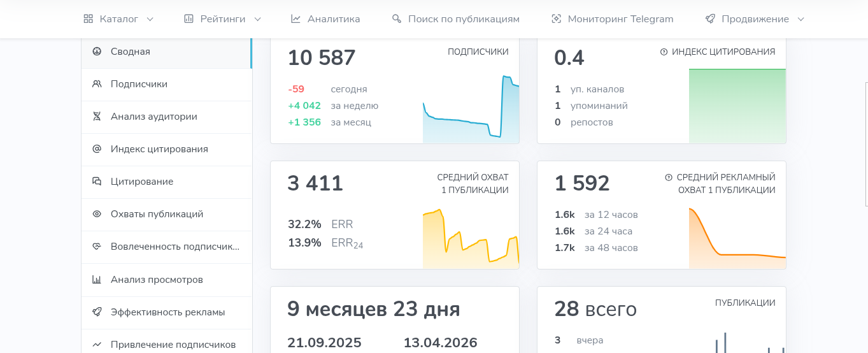Click the Мониторинг Telegram scan icon
Viewport: 868px width, 353px height.
pos(557,19)
